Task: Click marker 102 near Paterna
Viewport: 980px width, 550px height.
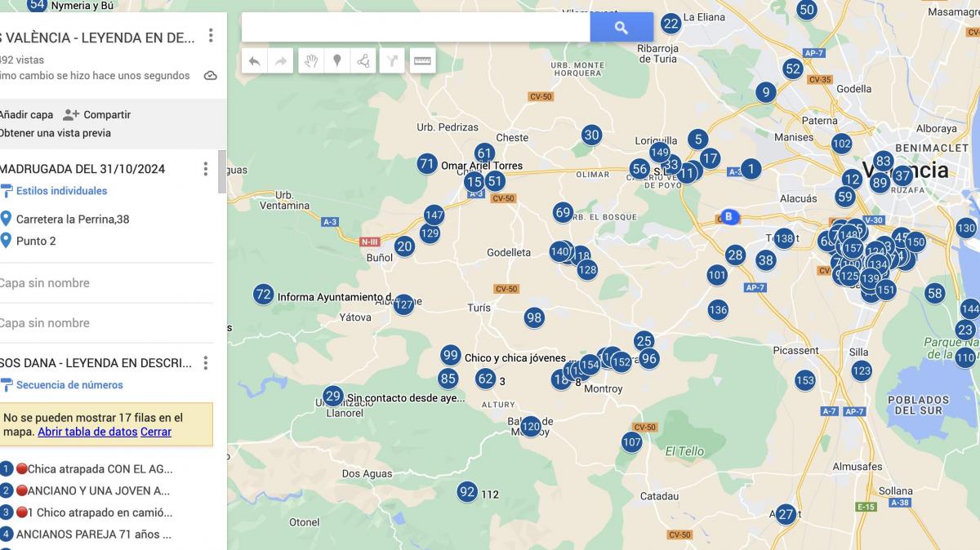Action: pyautogui.click(x=842, y=144)
